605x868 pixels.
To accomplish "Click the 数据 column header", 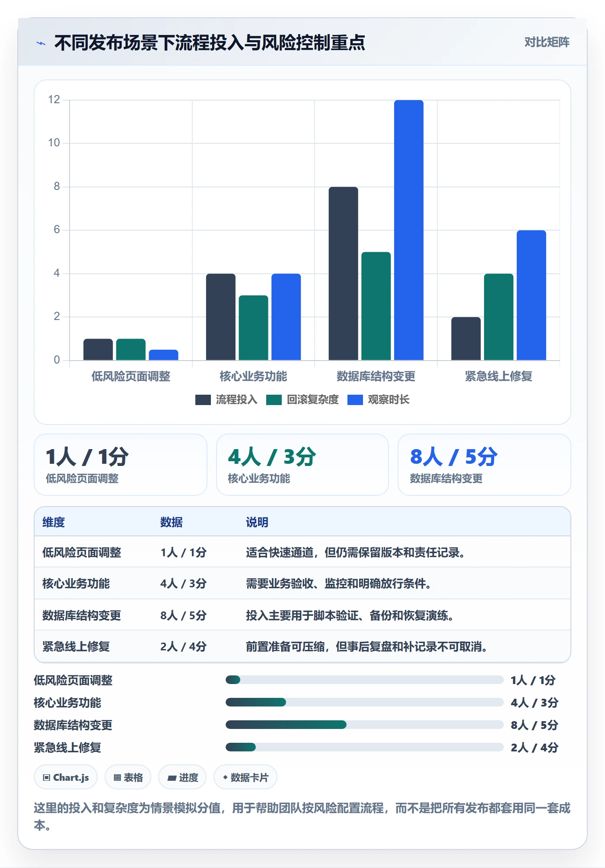I will [172, 522].
